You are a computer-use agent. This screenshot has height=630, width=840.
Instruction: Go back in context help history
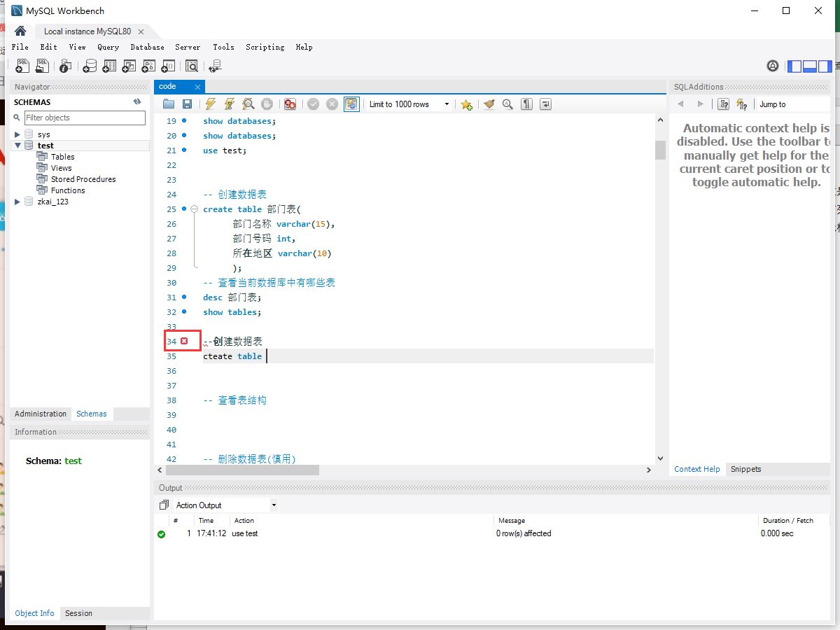(x=680, y=104)
